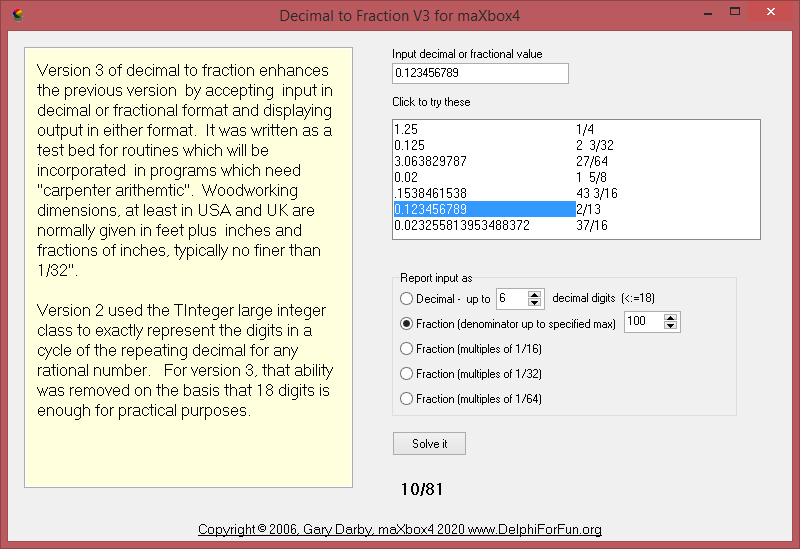Select the Decimal output radio button
800x549 pixels.
pos(406,299)
